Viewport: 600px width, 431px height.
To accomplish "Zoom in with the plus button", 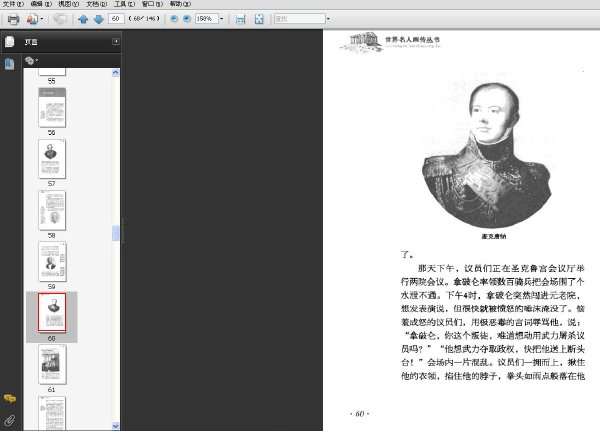I will [187, 19].
